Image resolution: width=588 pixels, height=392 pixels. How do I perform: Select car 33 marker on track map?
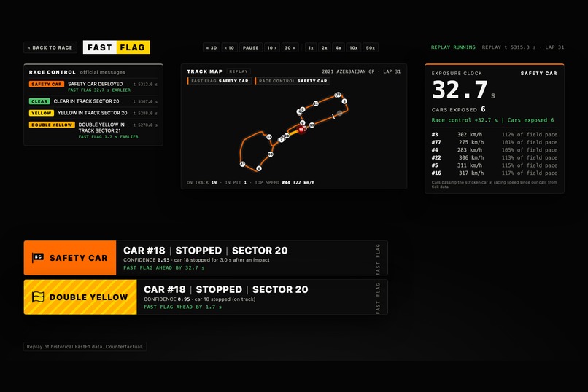coord(269,137)
